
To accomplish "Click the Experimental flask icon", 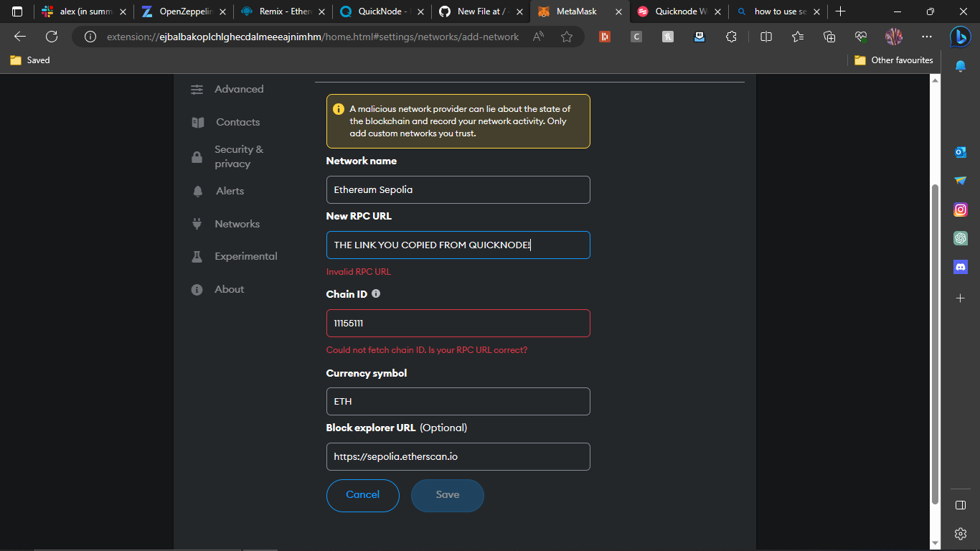I will pos(197,257).
